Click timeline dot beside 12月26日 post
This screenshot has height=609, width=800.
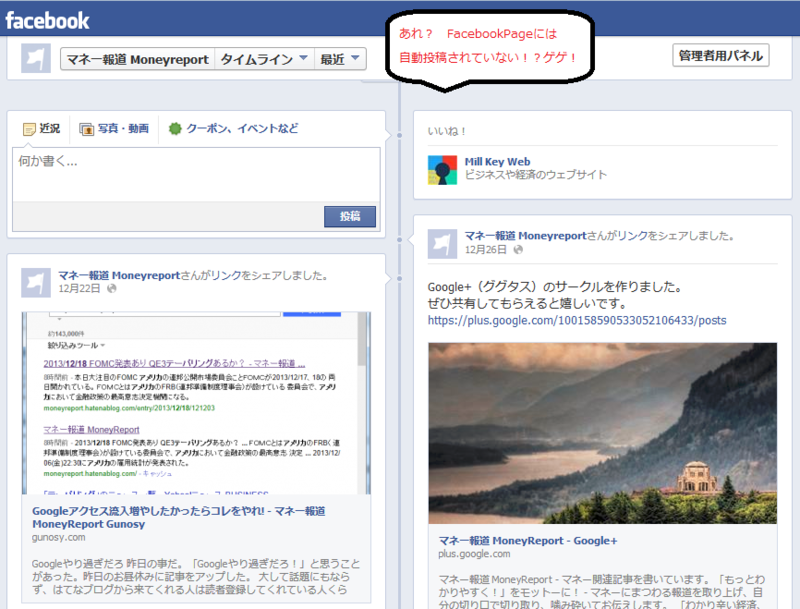399,239
